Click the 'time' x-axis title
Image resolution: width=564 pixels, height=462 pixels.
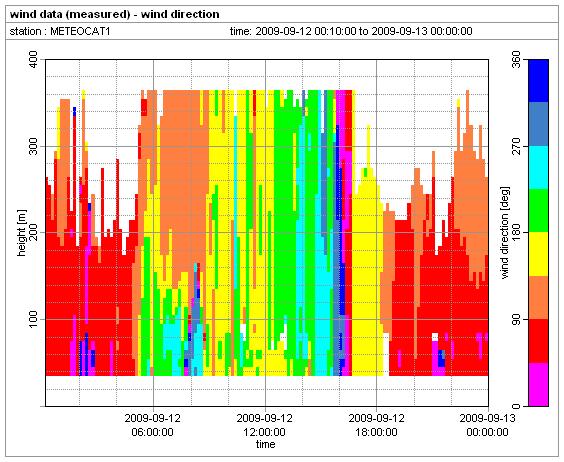265,444
